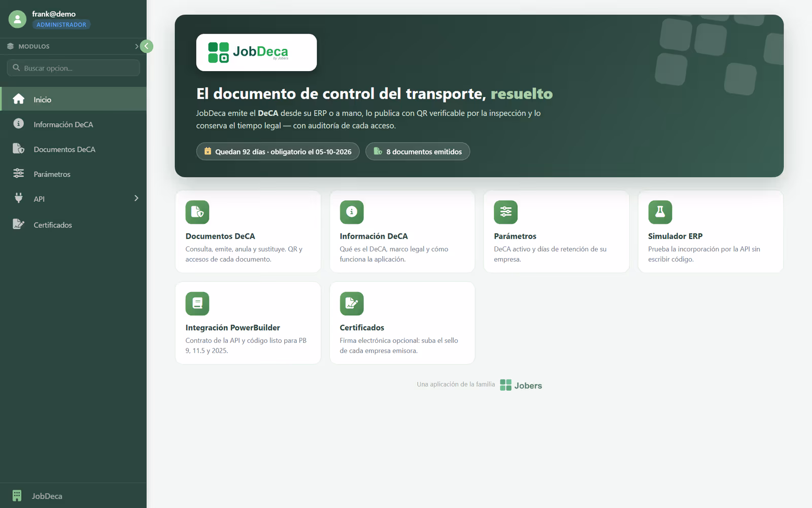The image size is (812, 508).
Task: Click the 8 documentos emitidos pill
Action: coord(418,151)
